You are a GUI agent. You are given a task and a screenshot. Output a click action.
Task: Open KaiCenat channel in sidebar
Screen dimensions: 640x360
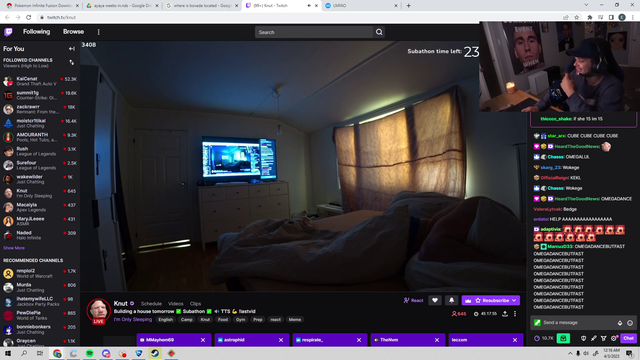pyautogui.click(x=40, y=81)
